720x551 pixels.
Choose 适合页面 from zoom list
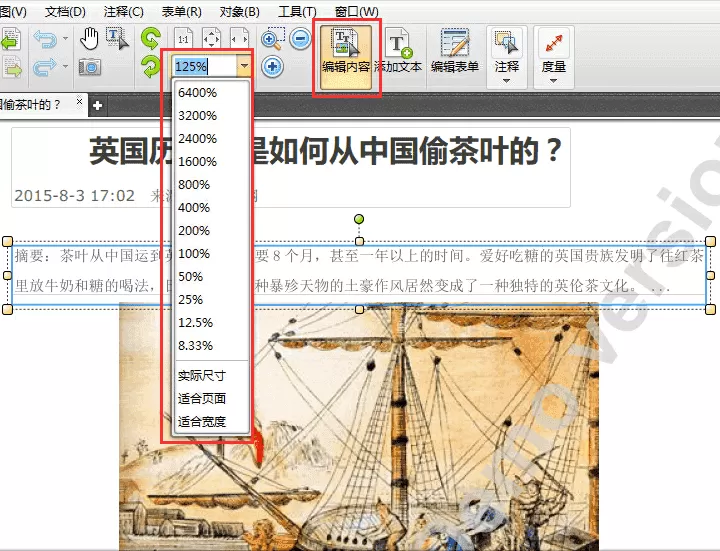point(211,399)
